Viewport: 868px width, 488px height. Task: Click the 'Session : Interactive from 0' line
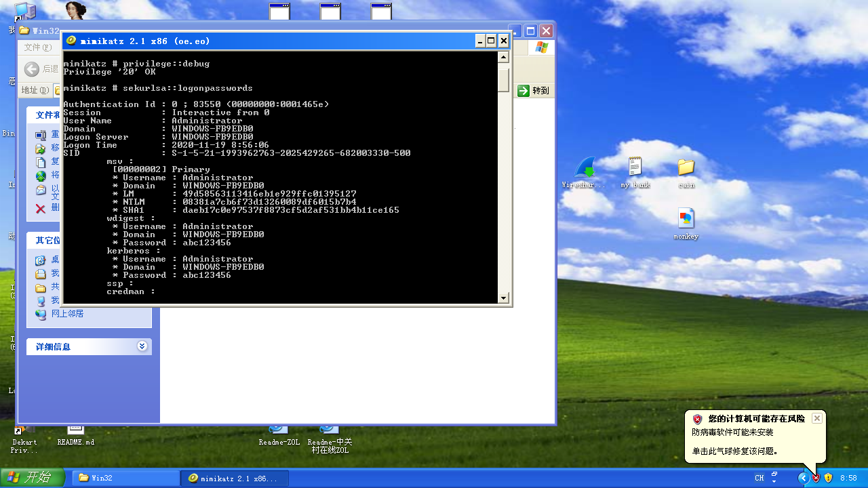[x=166, y=113]
